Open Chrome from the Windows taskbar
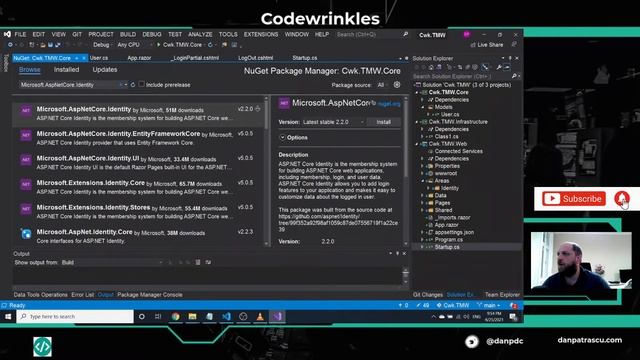 coord(176,316)
